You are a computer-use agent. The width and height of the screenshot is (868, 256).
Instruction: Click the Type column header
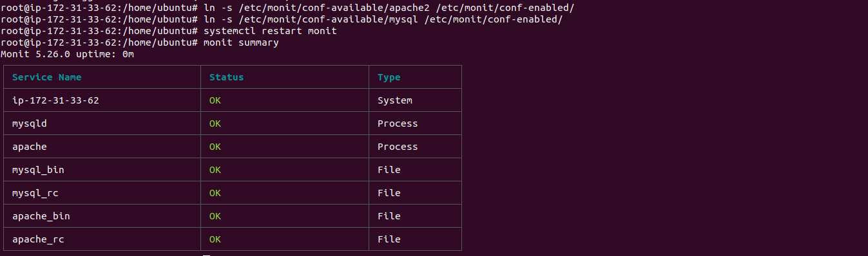389,77
